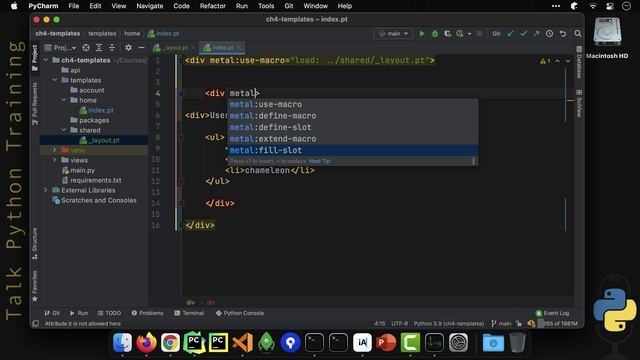Click the Next Tip link in popup
This screenshot has height=360, width=640.
point(319,161)
